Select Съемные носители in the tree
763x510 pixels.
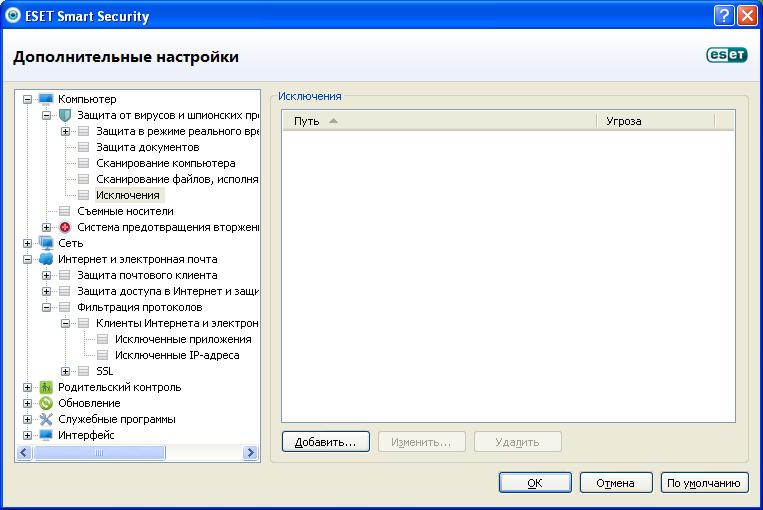click(125, 211)
